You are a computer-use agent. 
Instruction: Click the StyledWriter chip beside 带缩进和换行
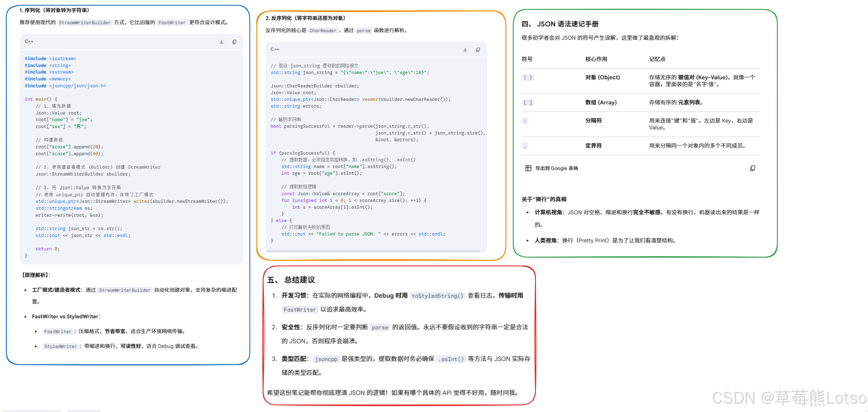click(60, 346)
